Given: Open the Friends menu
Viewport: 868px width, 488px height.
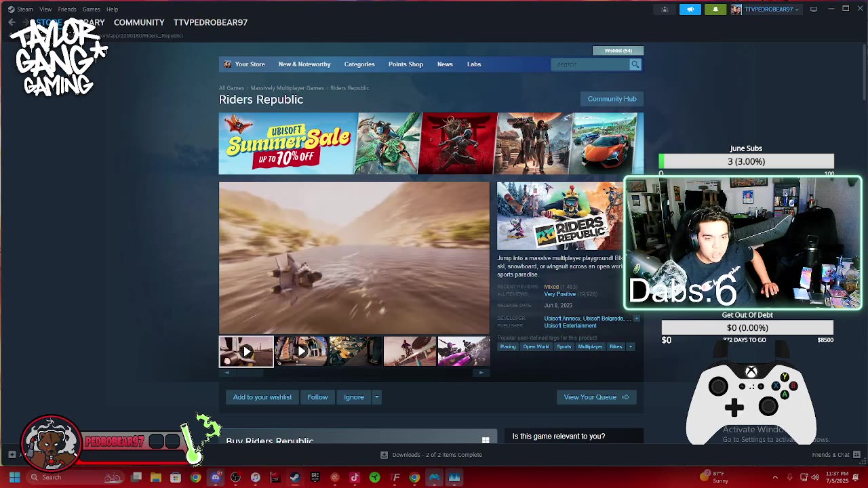Looking at the screenshot, I should coord(67,9).
